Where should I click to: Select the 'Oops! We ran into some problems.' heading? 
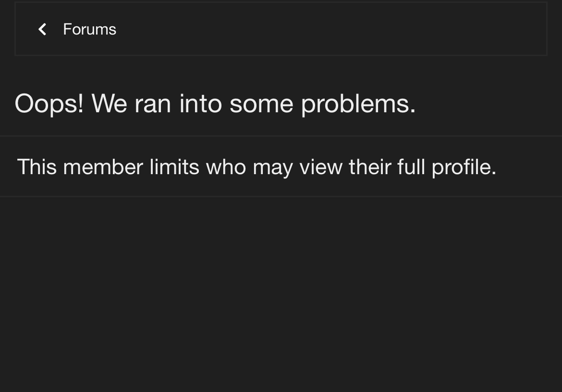(x=215, y=104)
